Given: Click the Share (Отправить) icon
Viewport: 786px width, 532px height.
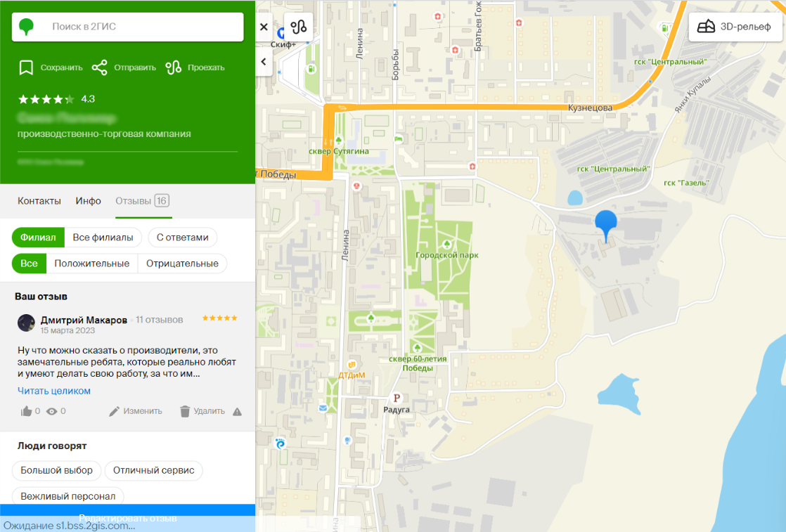Looking at the screenshot, I should (100, 67).
